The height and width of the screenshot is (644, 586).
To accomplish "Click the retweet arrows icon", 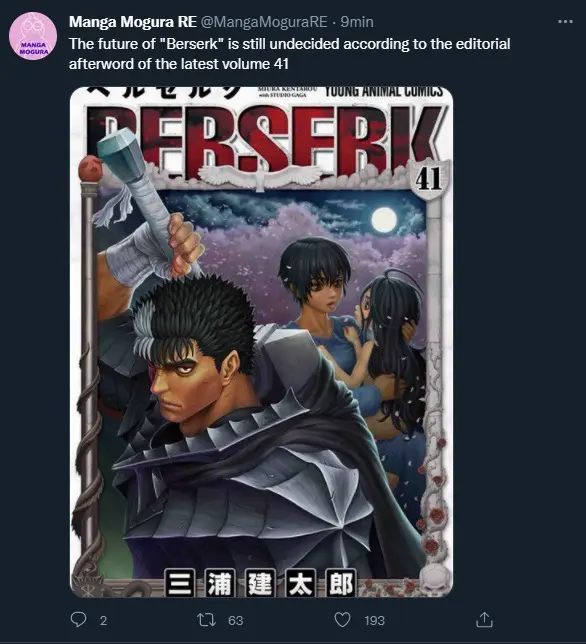I will pyautogui.click(x=206, y=620).
